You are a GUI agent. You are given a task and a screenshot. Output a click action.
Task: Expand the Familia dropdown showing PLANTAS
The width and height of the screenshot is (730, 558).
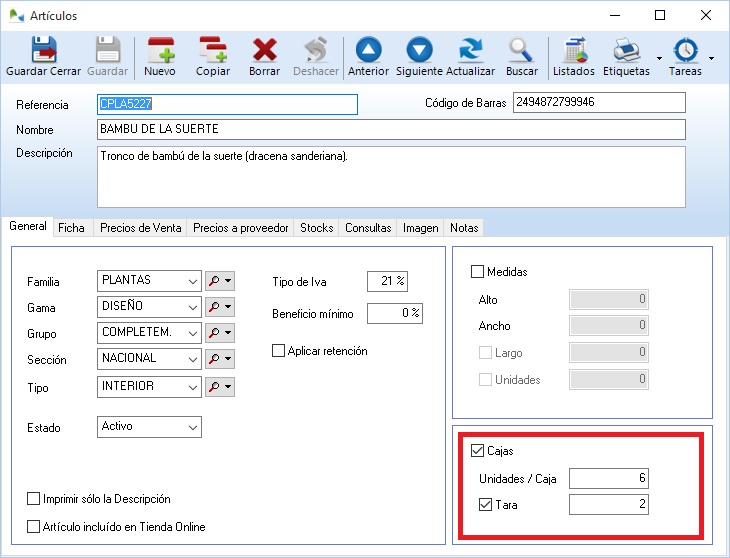pos(193,282)
